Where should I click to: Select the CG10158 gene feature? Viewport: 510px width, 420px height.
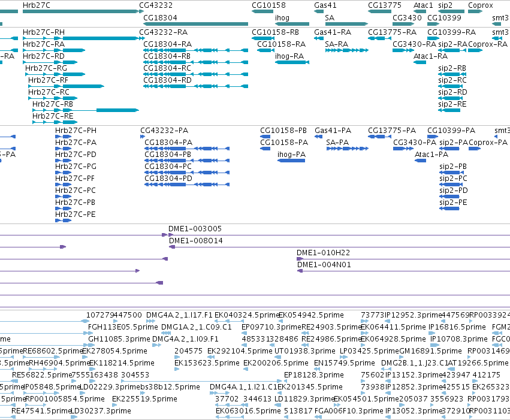point(262,11)
